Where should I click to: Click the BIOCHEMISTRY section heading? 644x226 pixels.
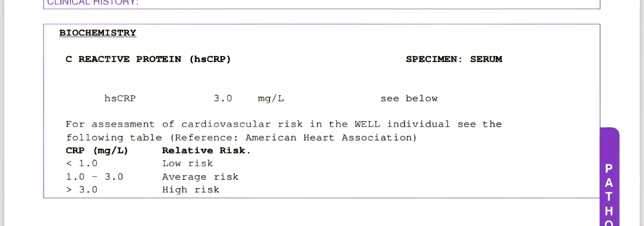[98, 33]
